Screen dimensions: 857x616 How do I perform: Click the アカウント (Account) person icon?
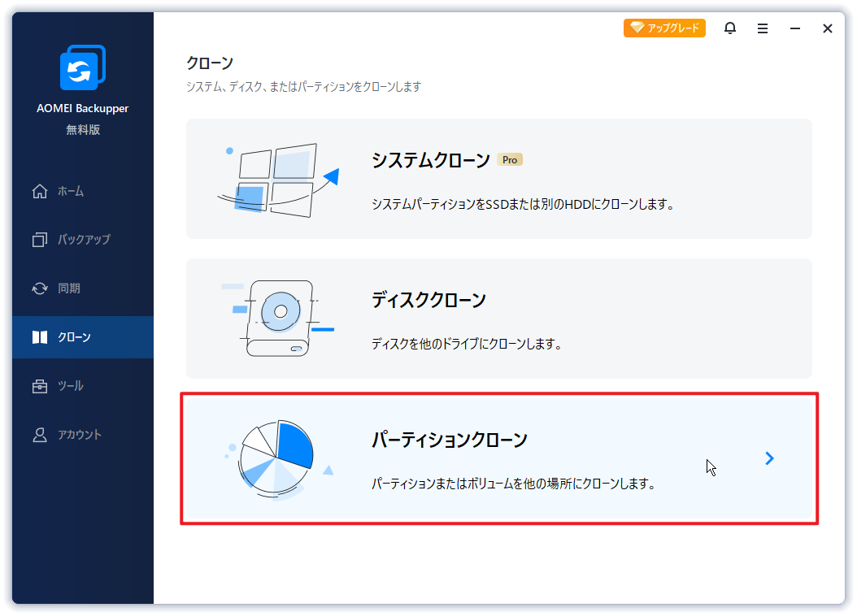coord(39,435)
